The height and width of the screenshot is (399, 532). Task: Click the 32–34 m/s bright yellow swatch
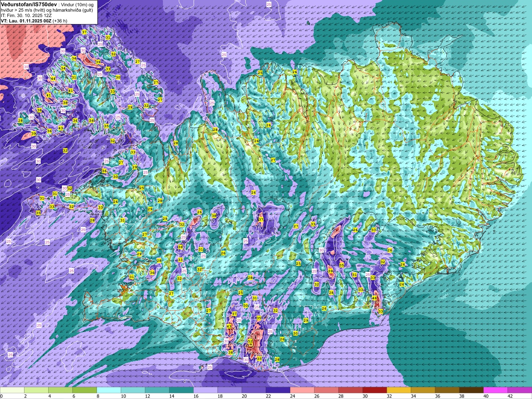coord(399,390)
